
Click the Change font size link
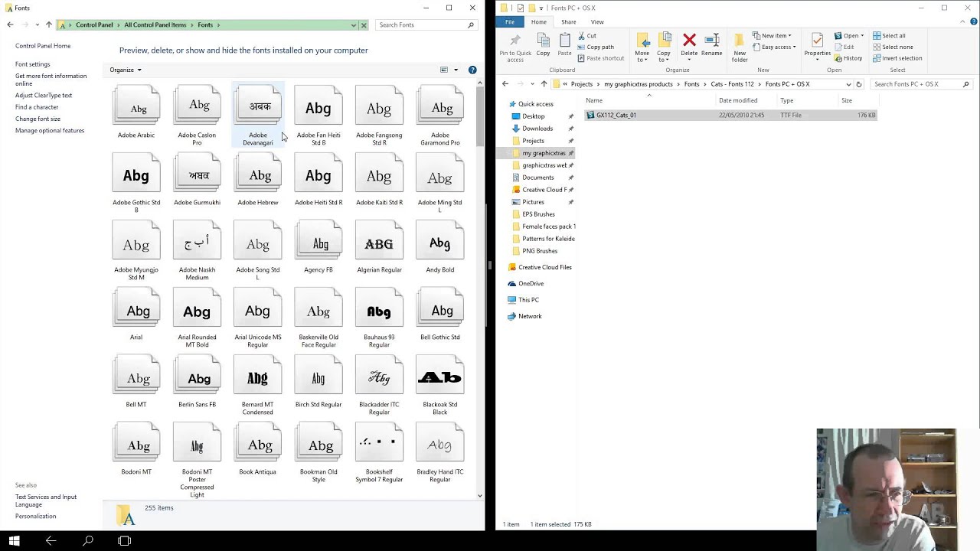click(38, 119)
